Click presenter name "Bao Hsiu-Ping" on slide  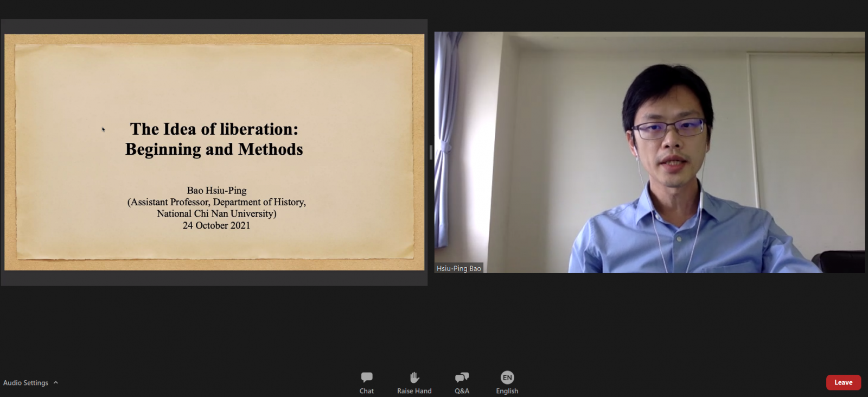216,191
